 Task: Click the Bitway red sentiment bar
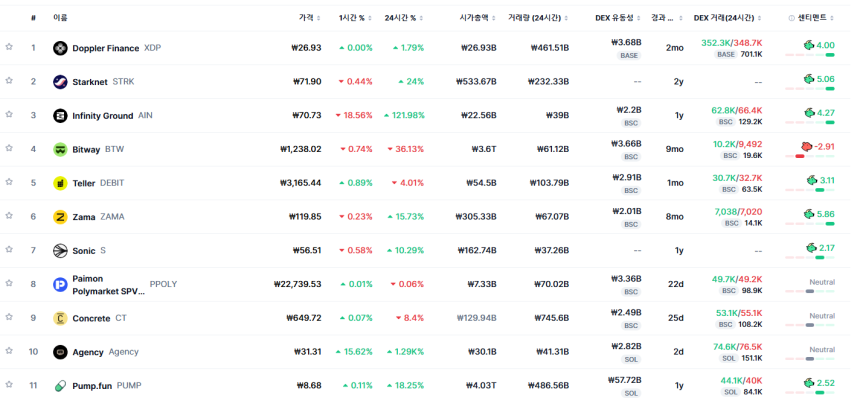tap(800, 156)
